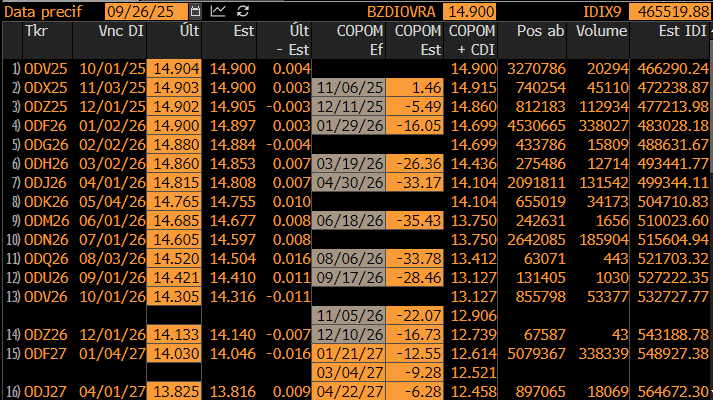Select the Tkr column header

coord(36,31)
